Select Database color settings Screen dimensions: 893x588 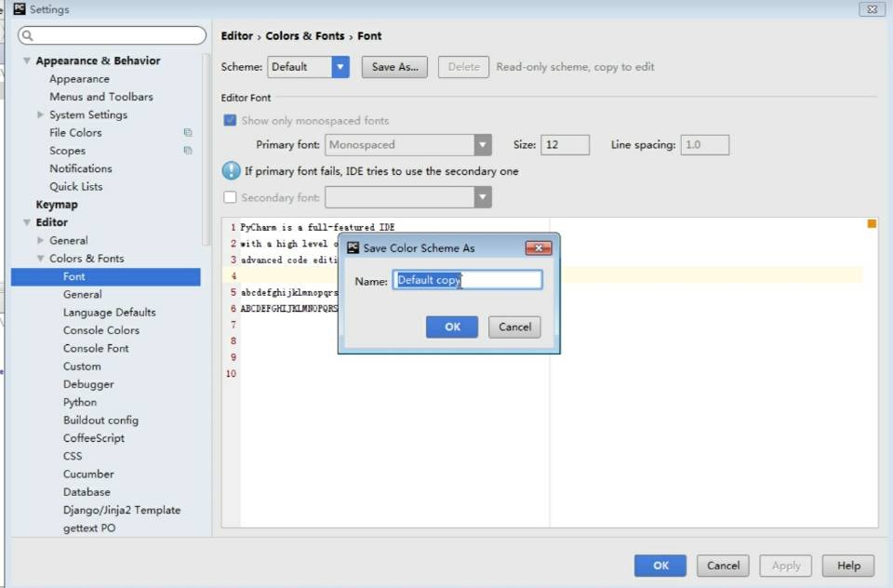point(87,492)
